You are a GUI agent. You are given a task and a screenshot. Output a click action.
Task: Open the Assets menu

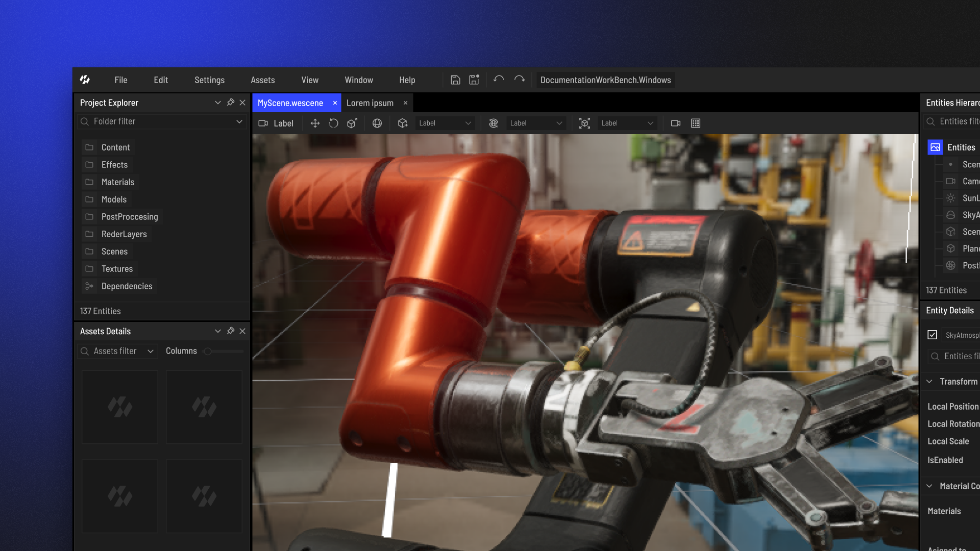click(263, 80)
